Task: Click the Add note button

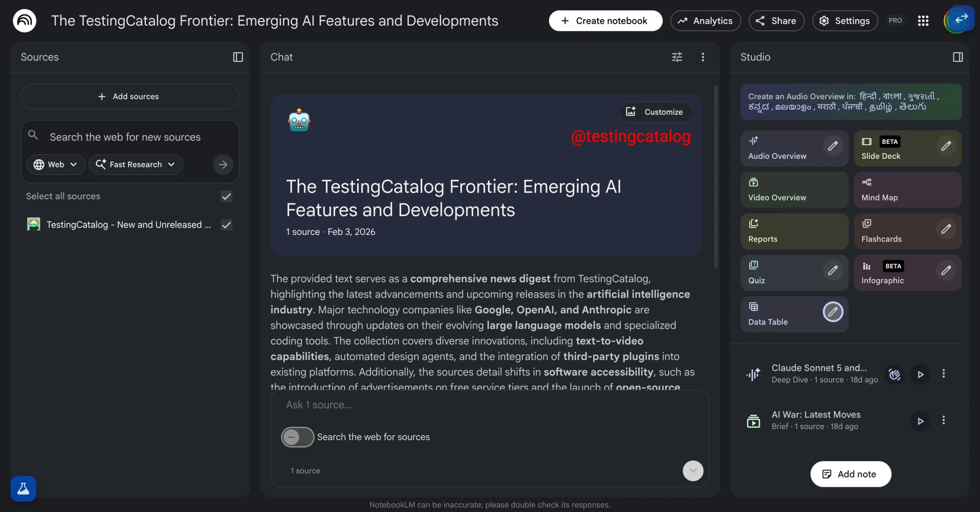Action: [x=851, y=474]
